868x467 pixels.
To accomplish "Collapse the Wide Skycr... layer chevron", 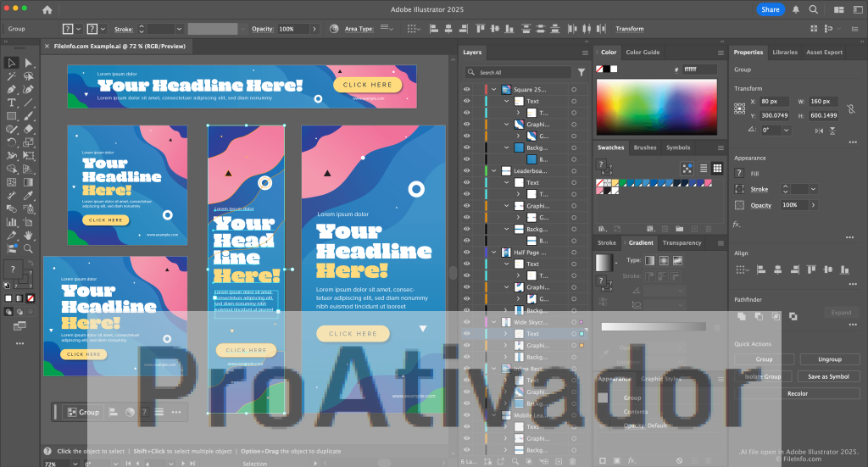I will (494, 321).
